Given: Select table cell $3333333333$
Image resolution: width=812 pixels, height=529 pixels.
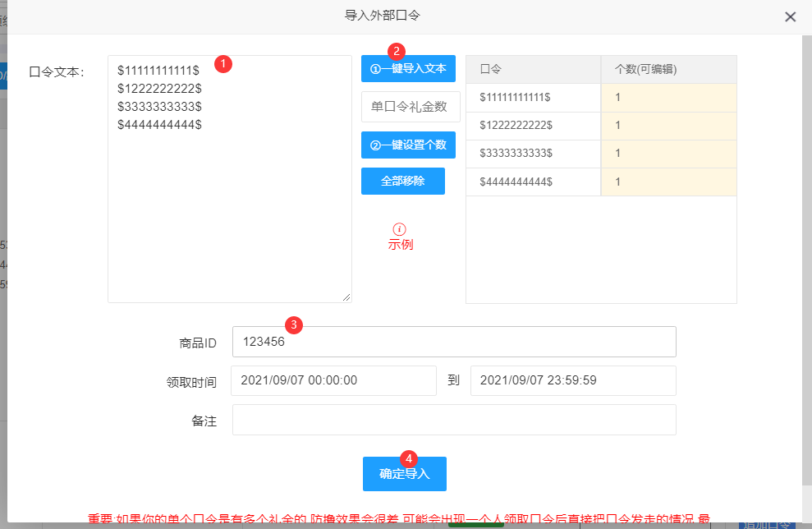Looking at the screenshot, I should pos(534,154).
